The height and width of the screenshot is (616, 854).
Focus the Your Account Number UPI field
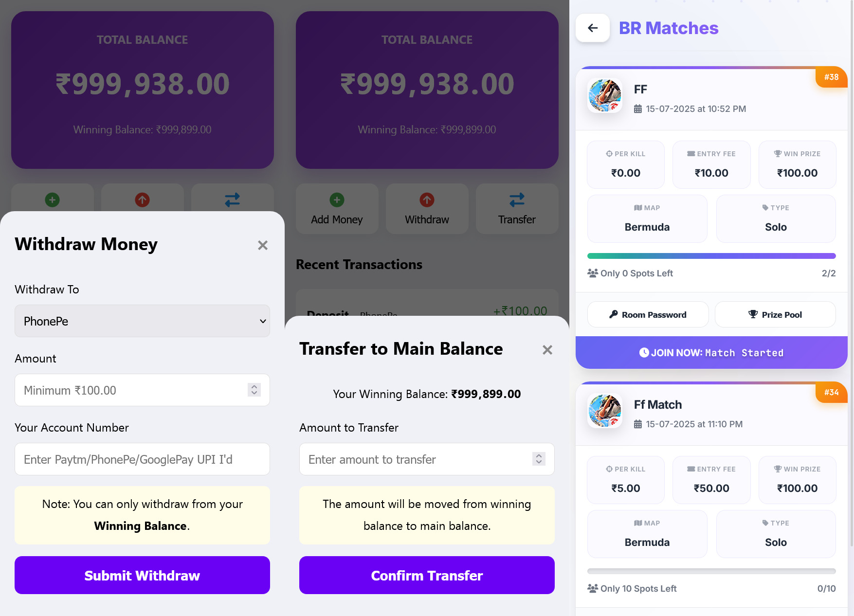pyautogui.click(x=142, y=459)
